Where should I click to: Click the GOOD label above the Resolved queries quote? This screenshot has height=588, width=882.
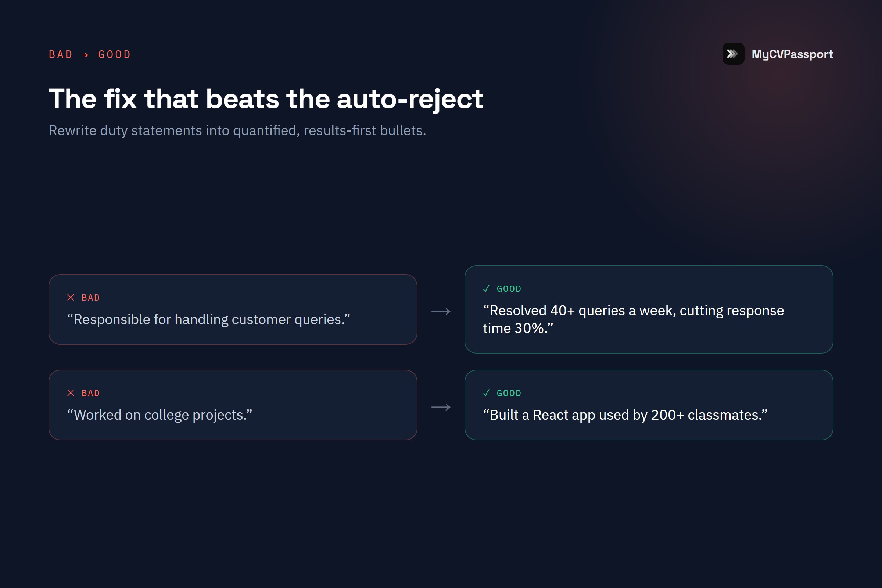[x=509, y=289]
